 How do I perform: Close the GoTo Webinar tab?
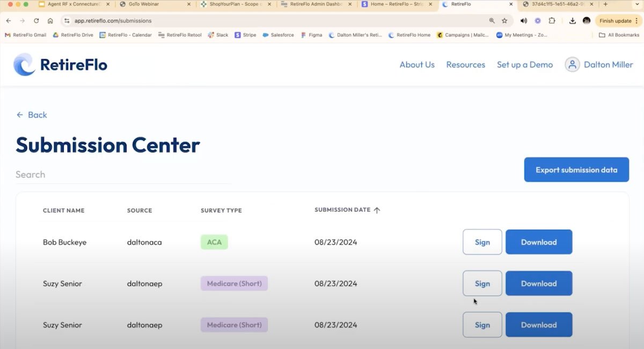click(188, 4)
